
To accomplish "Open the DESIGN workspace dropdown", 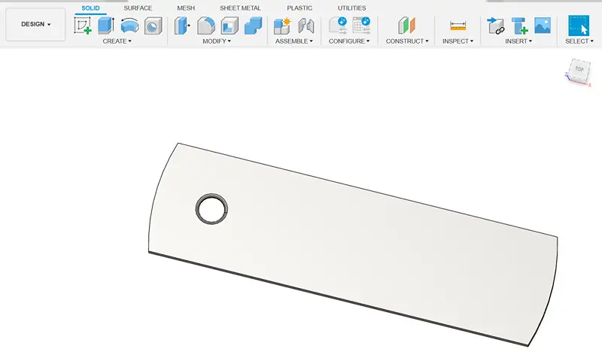I will pyautogui.click(x=35, y=24).
